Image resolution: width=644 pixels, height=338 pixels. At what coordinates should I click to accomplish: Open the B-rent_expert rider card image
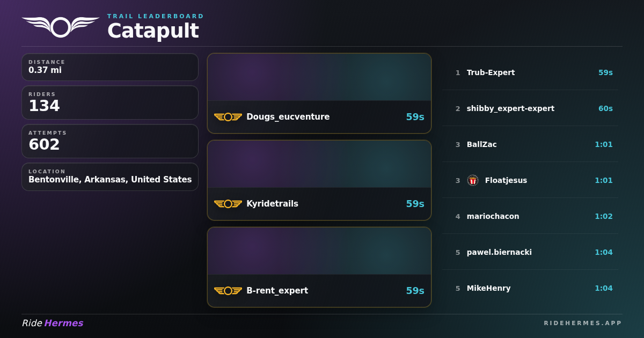pos(319,251)
